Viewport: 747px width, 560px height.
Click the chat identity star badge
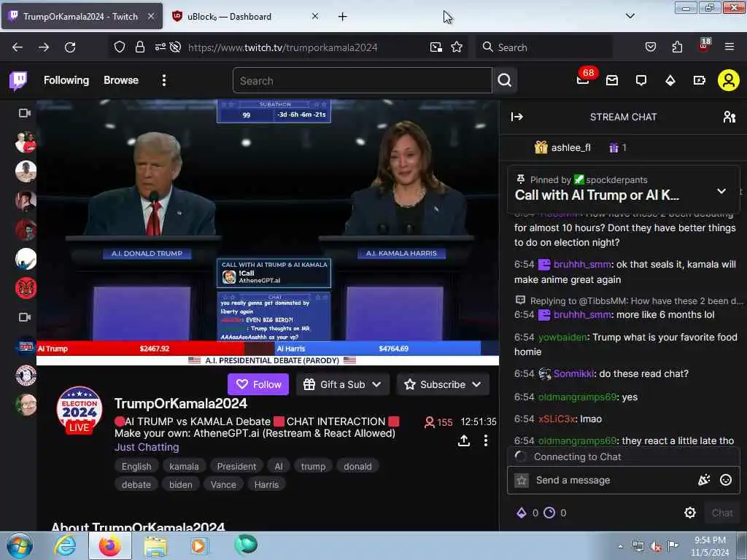(x=522, y=480)
